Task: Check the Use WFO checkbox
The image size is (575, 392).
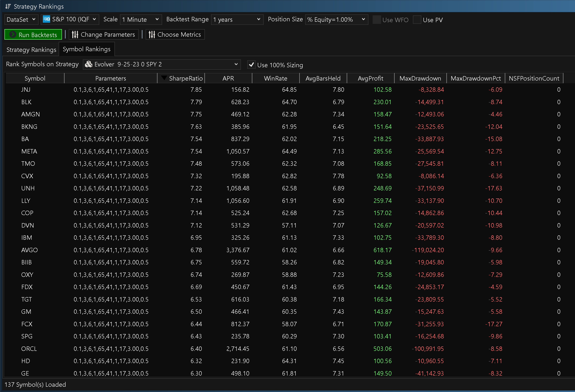Action: [x=377, y=20]
